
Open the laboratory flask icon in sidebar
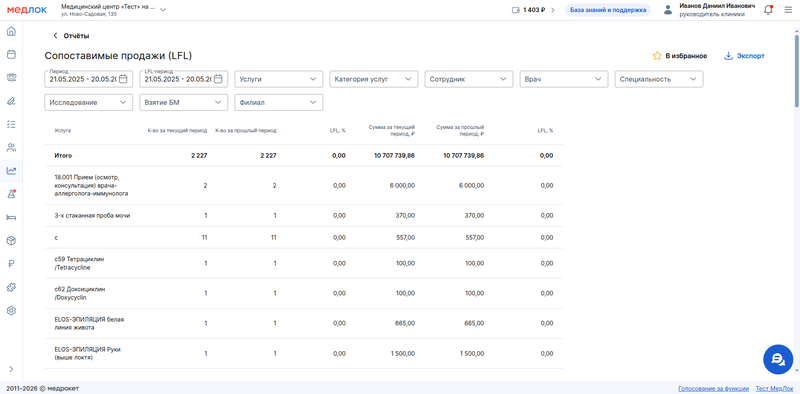(11, 194)
